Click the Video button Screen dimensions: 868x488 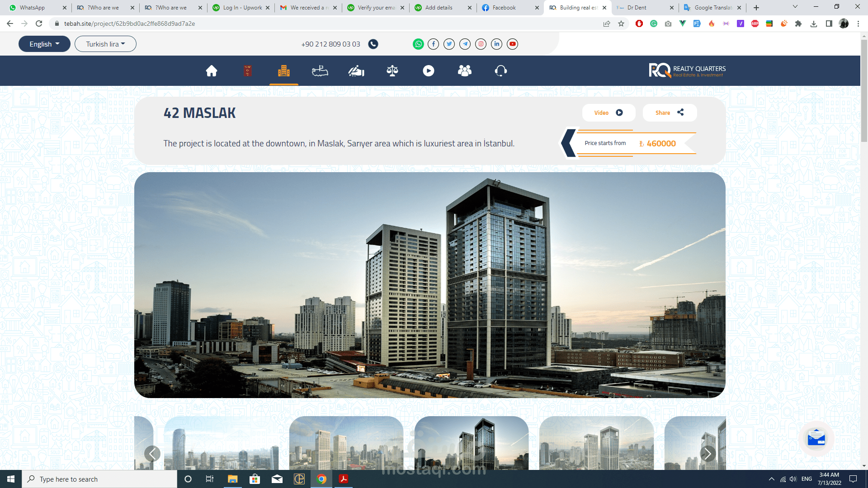(609, 113)
